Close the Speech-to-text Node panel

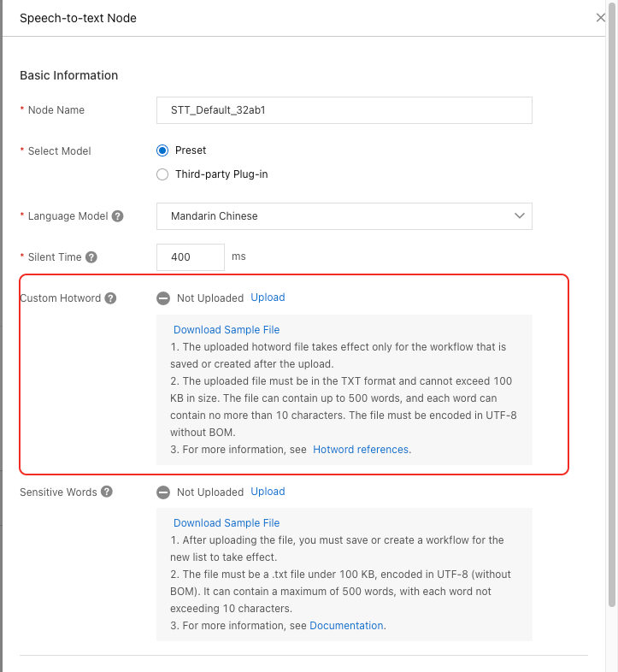[x=601, y=18]
